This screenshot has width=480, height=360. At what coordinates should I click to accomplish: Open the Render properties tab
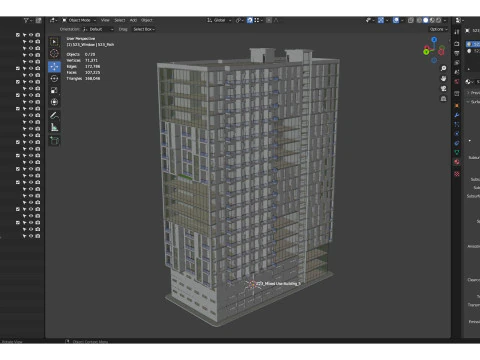click(x=457, y=44)
